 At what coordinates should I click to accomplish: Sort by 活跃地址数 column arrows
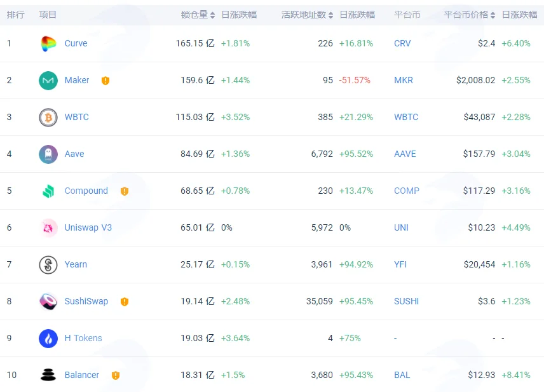click(x=330, y=15)
